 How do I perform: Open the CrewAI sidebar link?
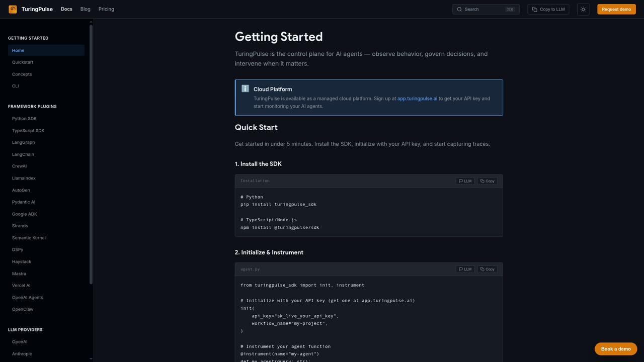[46, 166]
